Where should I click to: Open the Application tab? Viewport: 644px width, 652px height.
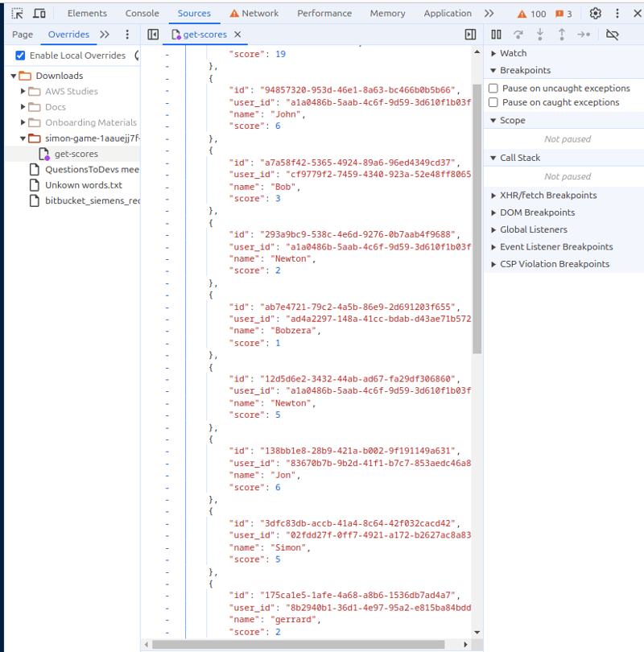[448, 14]
